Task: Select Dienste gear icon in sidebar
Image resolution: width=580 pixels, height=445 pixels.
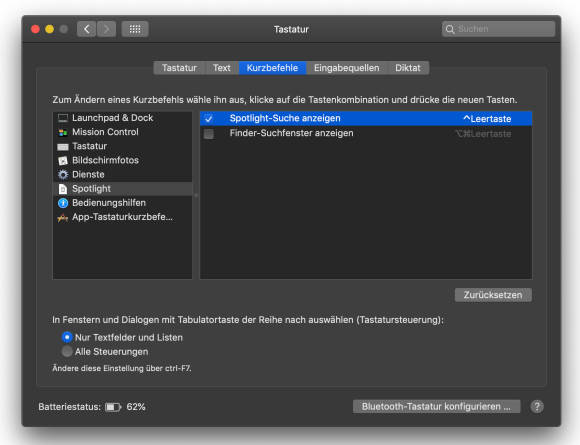Action: (63, 175)
